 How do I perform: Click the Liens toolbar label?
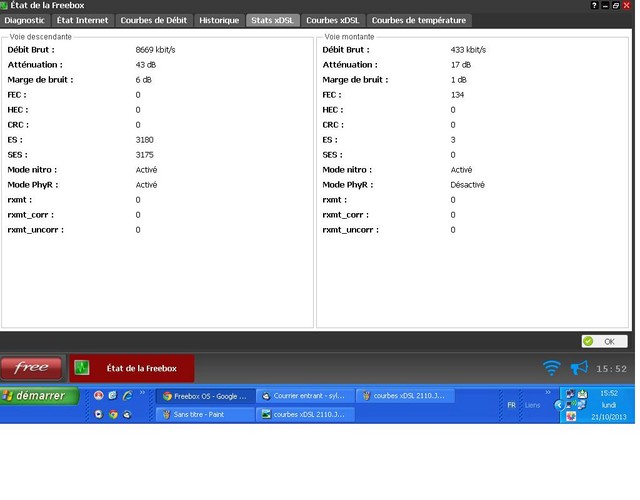532,405
